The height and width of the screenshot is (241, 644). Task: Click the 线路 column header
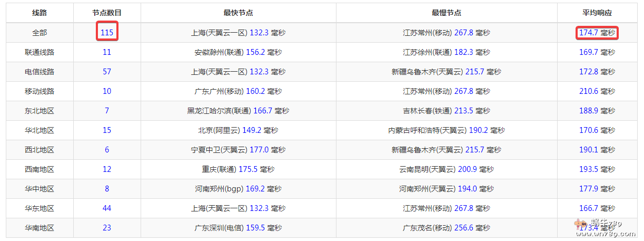tap(39, 13)
